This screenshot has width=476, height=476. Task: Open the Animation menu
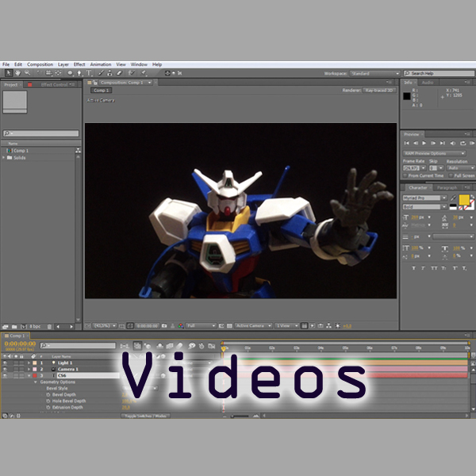coord(101,64)
